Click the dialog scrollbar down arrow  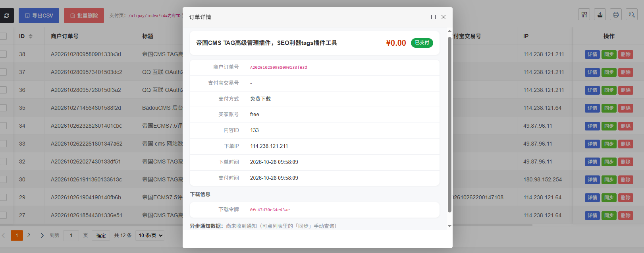[x=449, y=226]
